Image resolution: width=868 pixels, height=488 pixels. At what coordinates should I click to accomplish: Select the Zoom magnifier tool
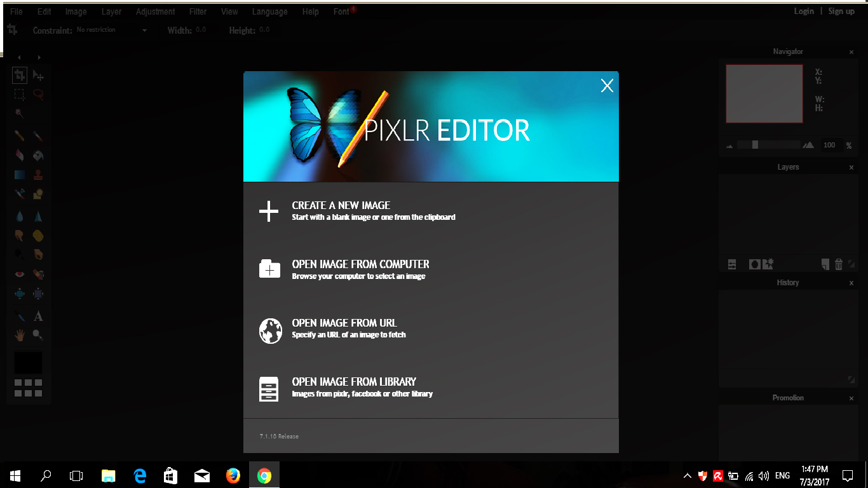tap(38, 335)
